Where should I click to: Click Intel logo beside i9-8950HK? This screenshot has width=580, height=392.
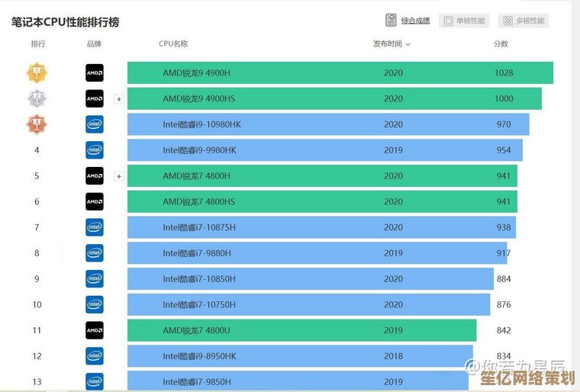click(95, 355)
